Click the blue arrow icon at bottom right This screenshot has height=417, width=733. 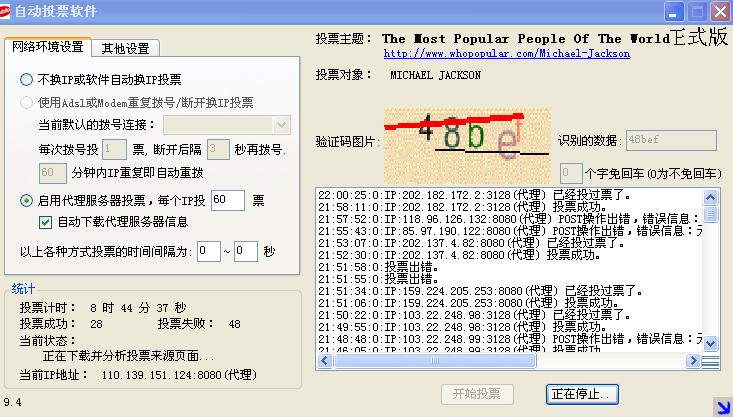(x=722, y=406)
